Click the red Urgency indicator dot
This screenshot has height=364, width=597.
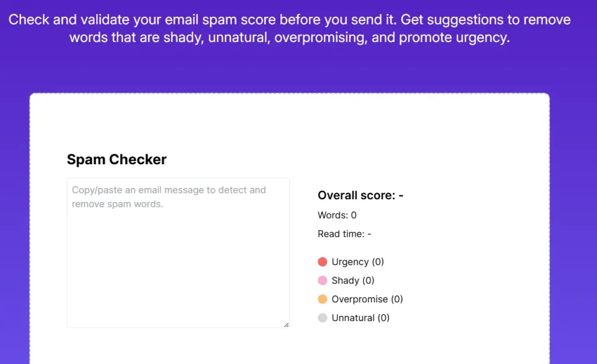coord(322,261)
